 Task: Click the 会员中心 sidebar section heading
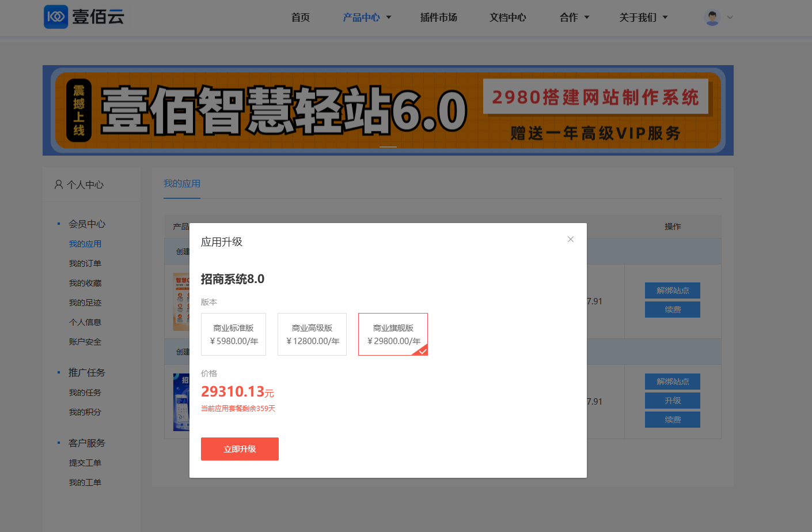[87, 224]
